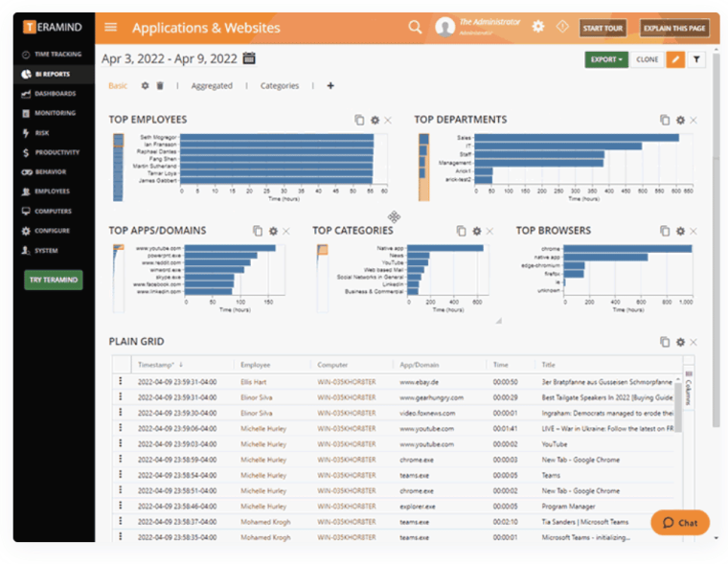Duplicate the Top Browsers widget
Image resolution: width=728 pixels, height=564 pixels.
pos(665,231)
